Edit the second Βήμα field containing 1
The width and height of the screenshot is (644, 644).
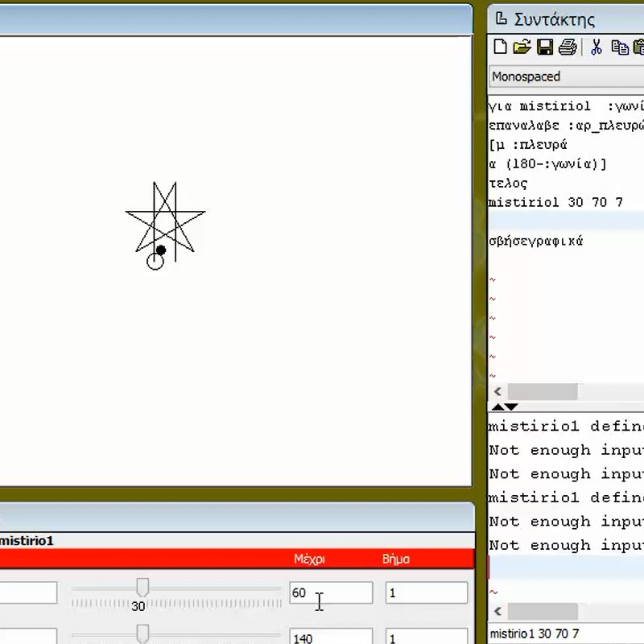(427, 637)
